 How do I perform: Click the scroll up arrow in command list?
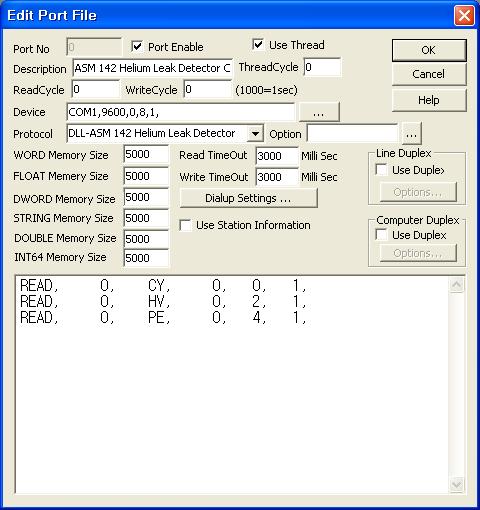[x=456, y=285]
